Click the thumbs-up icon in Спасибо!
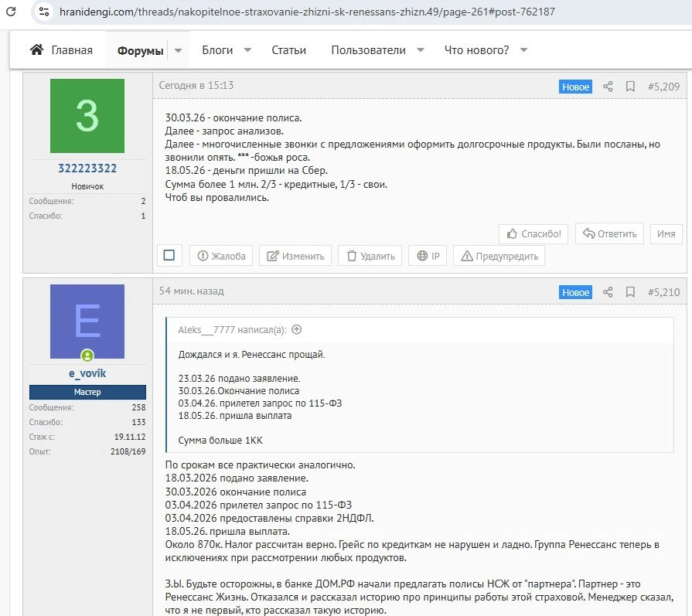This screenshot has height=616, width=692. 512,233
